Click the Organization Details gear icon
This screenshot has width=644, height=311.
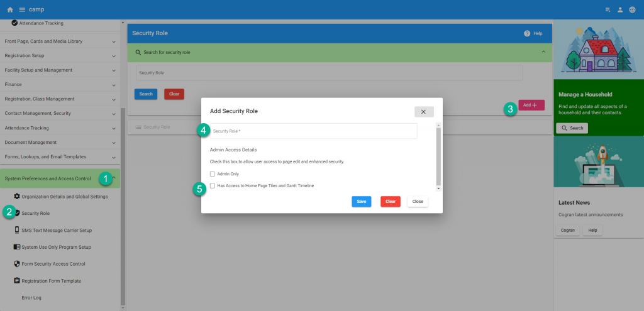click(x=17, y=197)
